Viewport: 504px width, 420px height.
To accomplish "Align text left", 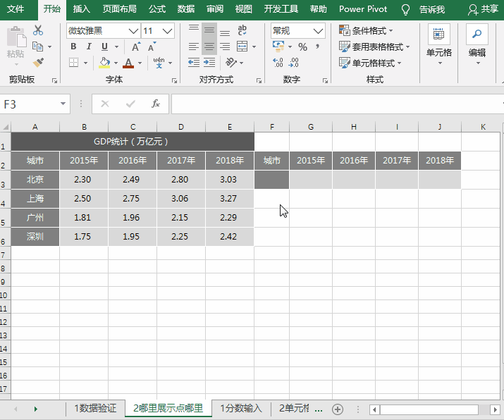I will (x=194, y=47).
